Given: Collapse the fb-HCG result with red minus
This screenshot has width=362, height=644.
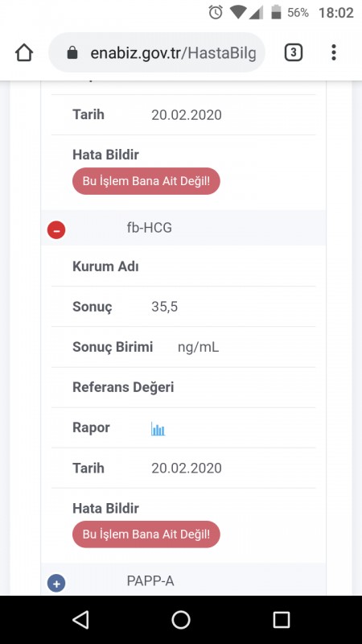Looking at the screenshot, I should pyautogui.click(x=56, y=229).
